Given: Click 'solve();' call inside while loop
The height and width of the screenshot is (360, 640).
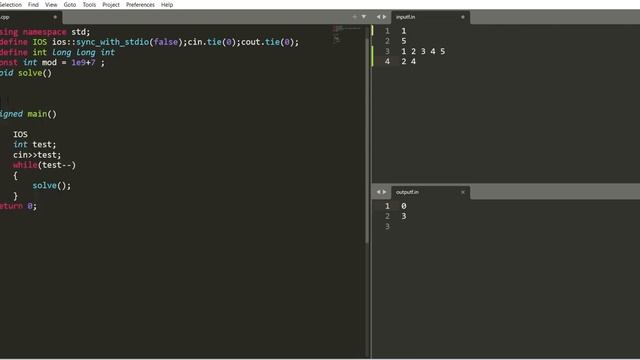Looking at the screenshot, I should (51, 186).
